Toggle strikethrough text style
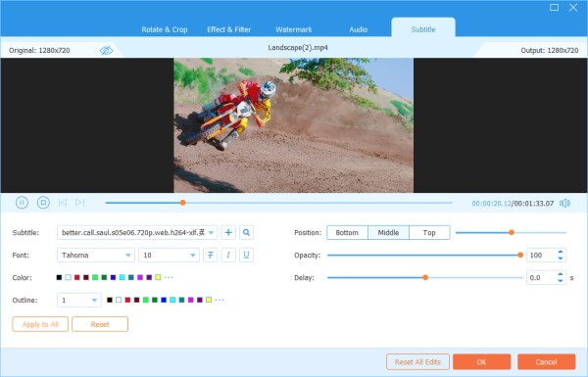588x377 pixels. [211, 256]
